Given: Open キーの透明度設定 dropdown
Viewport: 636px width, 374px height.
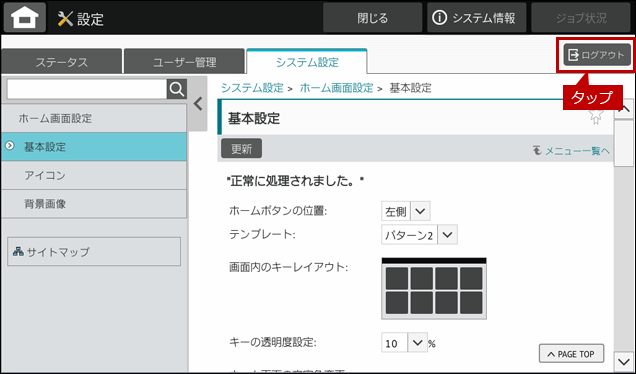Looking at the screenshot, I should pos(404,343).
